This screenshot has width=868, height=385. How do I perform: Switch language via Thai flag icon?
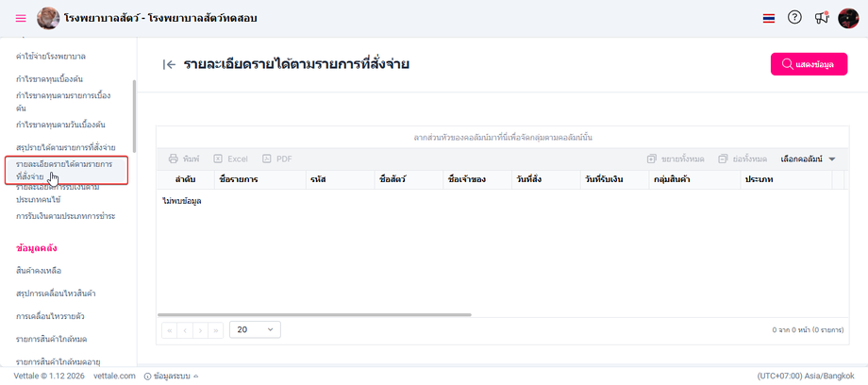768,18
